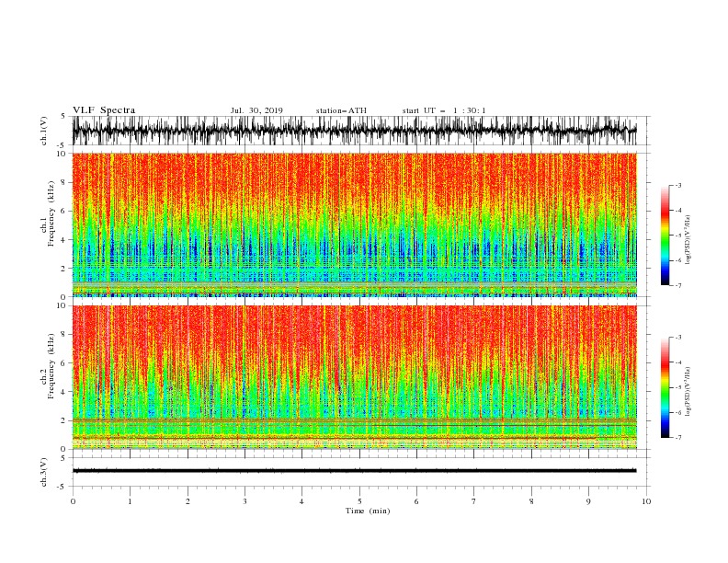Click the 'station=ATH' label
The width and height of the screenshot is (728, 563).
(x=341, y=110)
